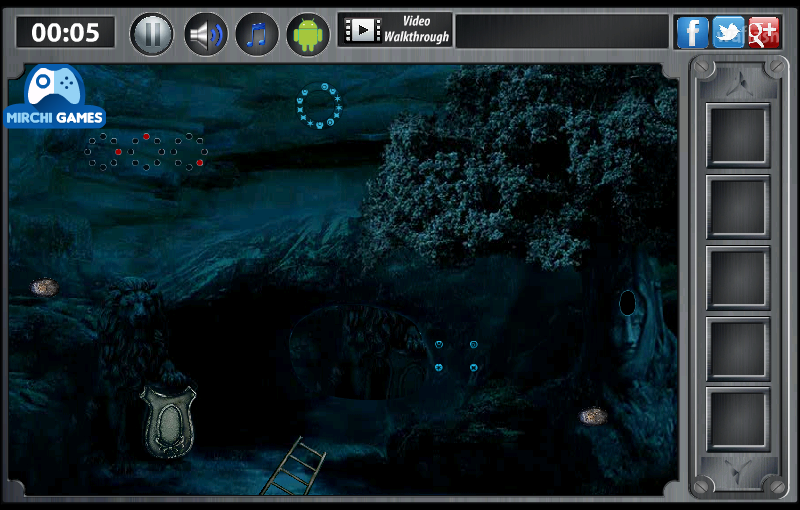Select the fourth inventory slot

tap(738, 349)
